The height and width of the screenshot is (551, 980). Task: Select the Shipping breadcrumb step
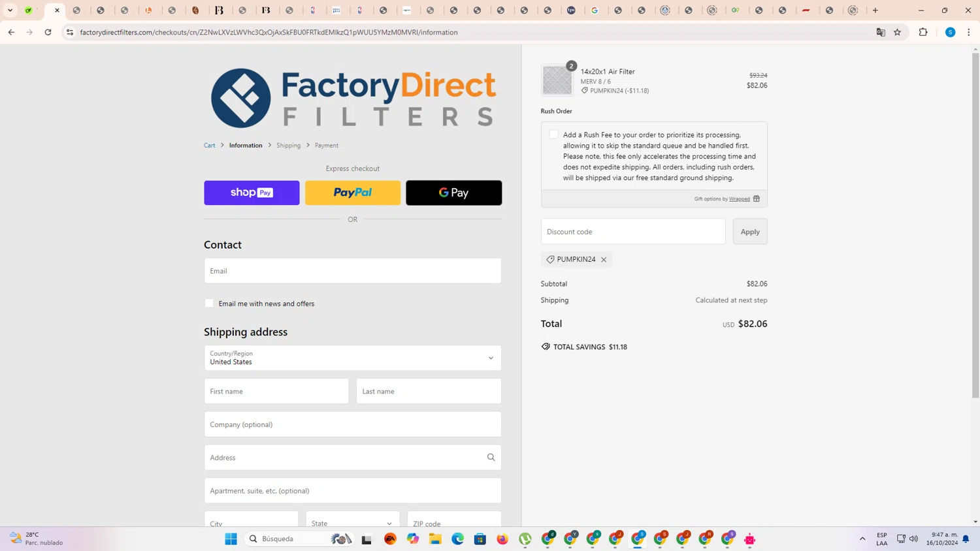[x=288, y=146]
